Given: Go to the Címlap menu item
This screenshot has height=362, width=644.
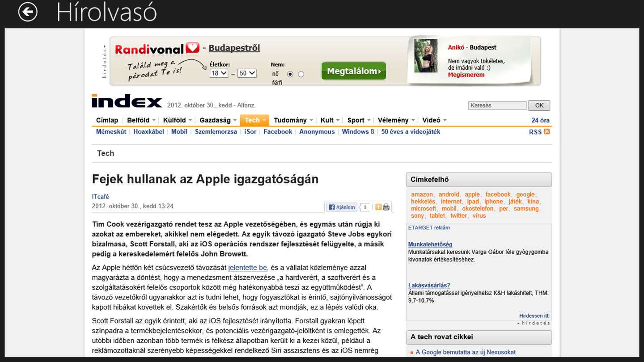Looking at the screenshot, I should click(x=107, y=120).
